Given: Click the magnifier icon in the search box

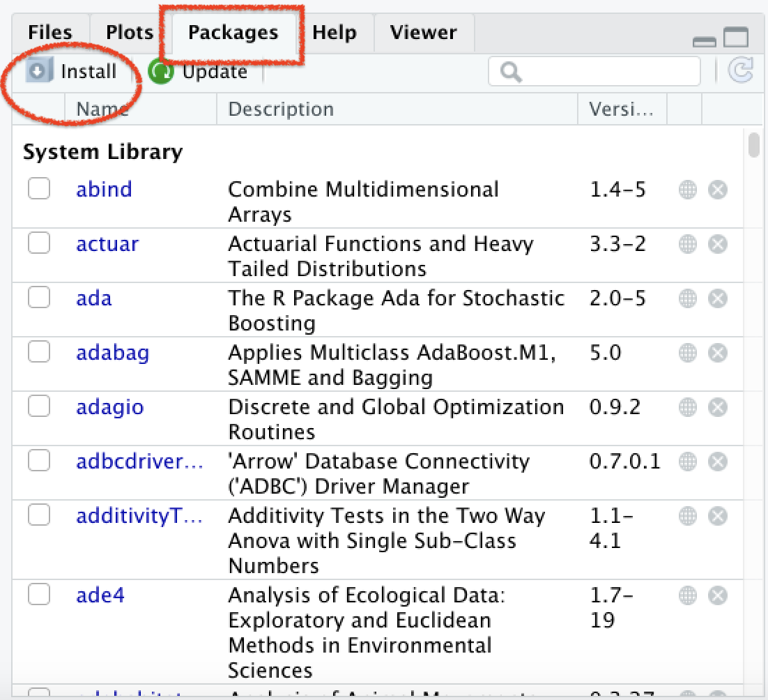Looking at the screenshot, I should pyautogui.click(x=511, y=72).
